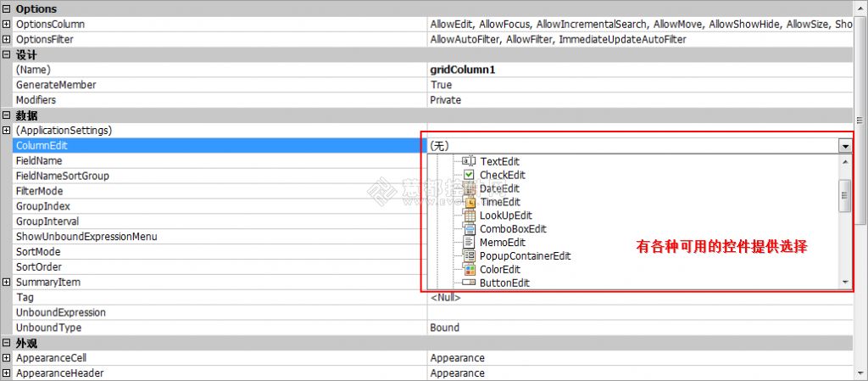Screen dimensions: 868x381
Task: Collapse the Options category
Action: (7, 8)
